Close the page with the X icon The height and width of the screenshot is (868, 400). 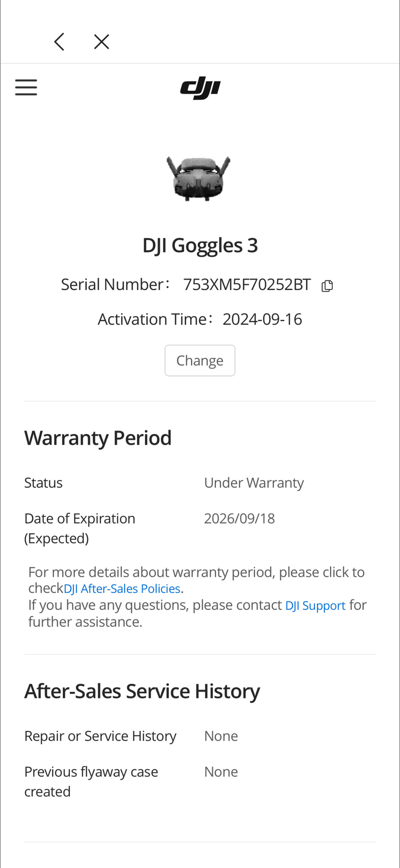tap(101, 42)
